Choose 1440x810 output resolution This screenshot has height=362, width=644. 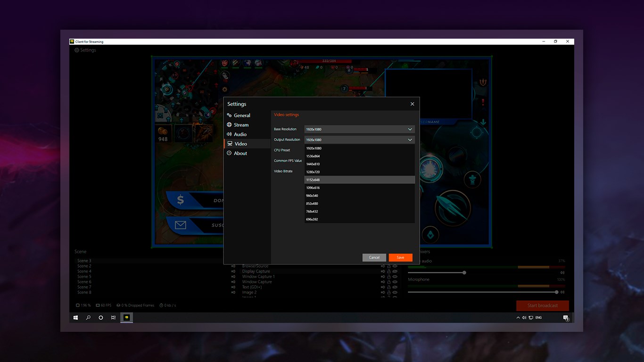360,164
